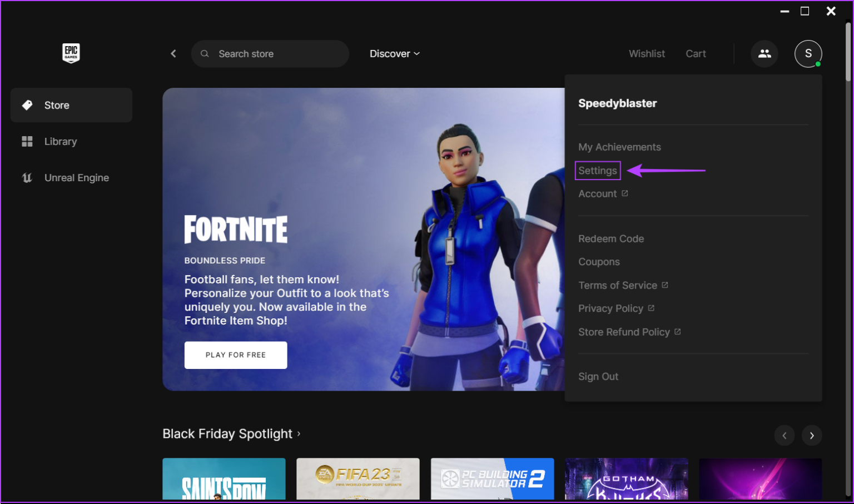Click Play For Free on the Fortnite banner
The height and width of the screenshot is (504, 854).
coord(235,355)
